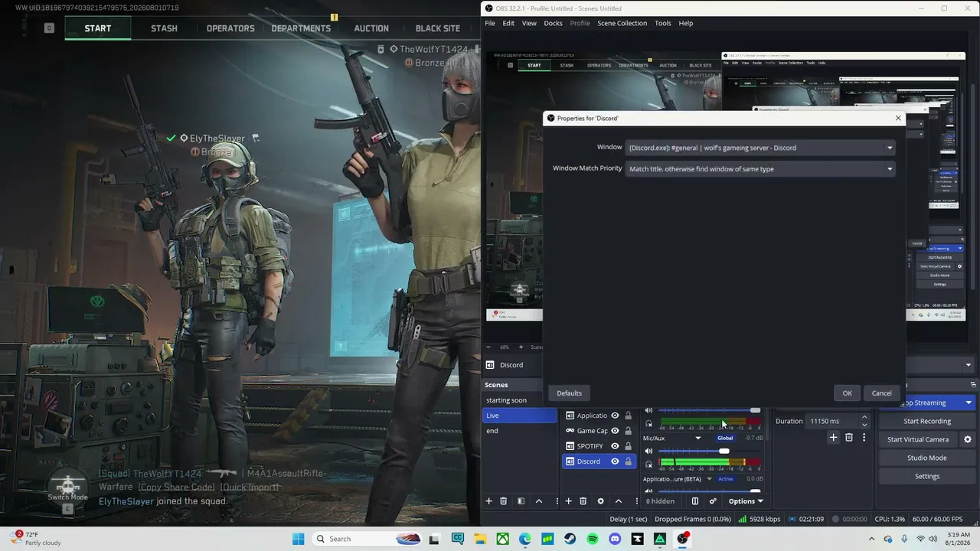Open source properties gear in Sources panel
980x551 pixels.
(600, 501)
